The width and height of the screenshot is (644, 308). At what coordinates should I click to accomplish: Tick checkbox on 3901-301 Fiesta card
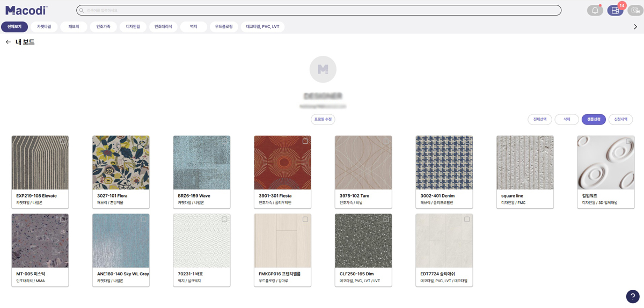tap(305, 141)
